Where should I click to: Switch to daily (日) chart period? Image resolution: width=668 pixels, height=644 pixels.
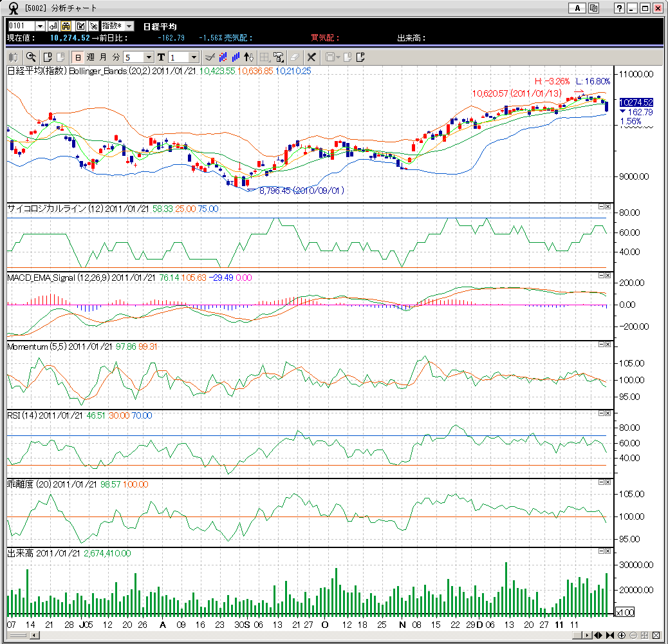coord(77,57)
